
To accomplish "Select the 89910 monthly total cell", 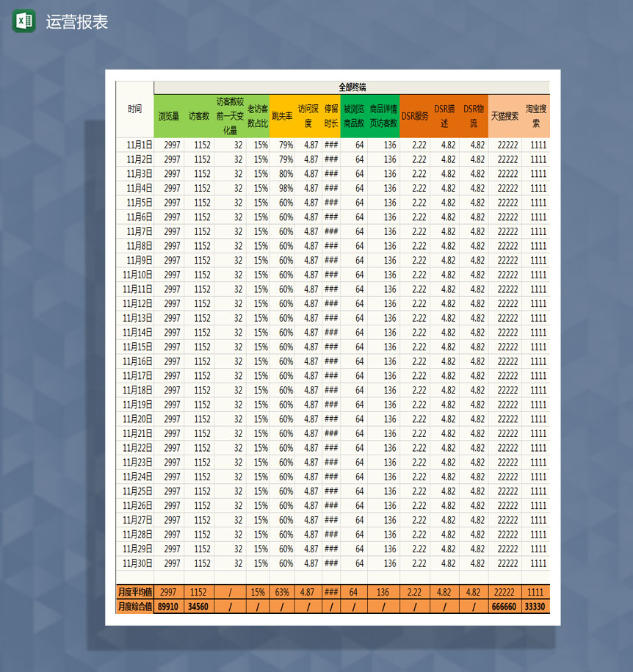I will pos(169,607).
